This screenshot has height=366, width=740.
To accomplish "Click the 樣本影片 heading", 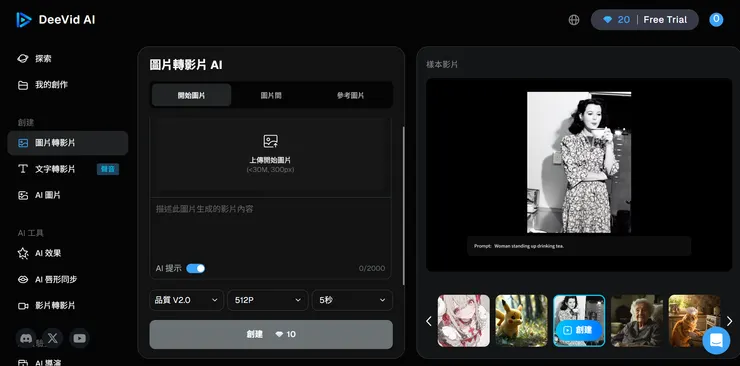I will (442, 65).
